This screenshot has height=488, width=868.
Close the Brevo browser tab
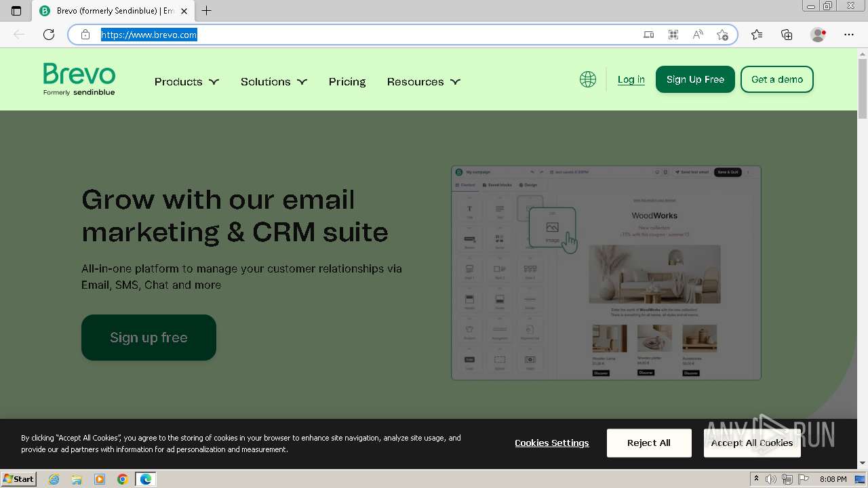point(184,11)
